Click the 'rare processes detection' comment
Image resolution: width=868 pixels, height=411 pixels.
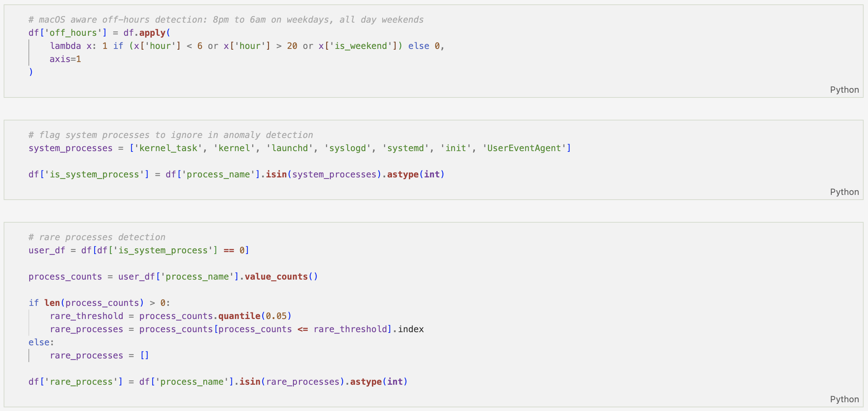[97, 237]
